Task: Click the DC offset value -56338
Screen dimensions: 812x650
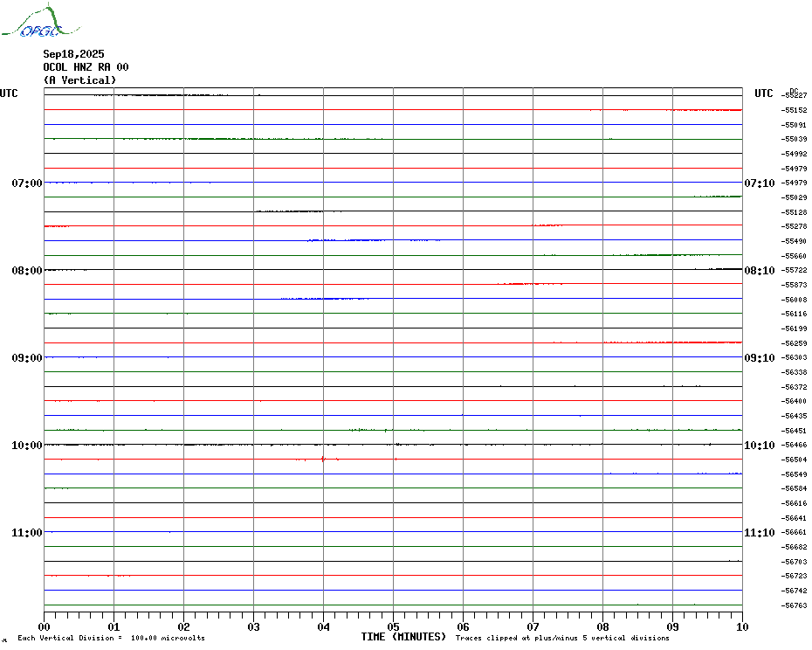Action: 795,373
